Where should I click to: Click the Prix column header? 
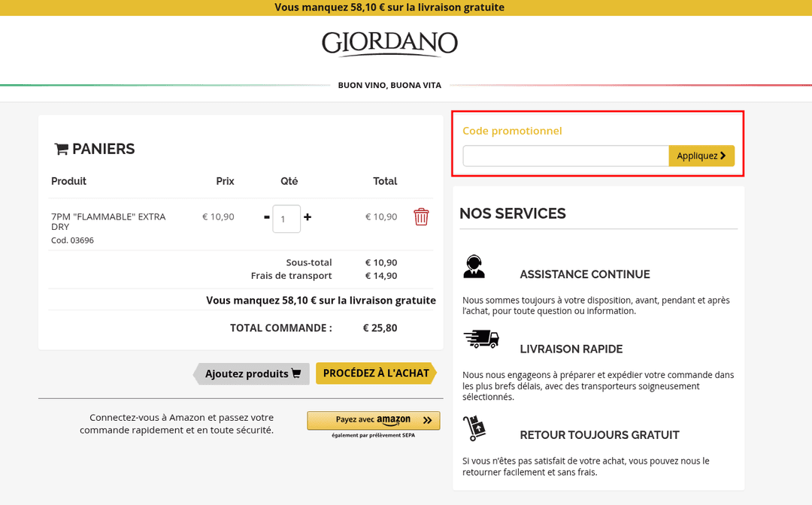click(x=226, y=181)
